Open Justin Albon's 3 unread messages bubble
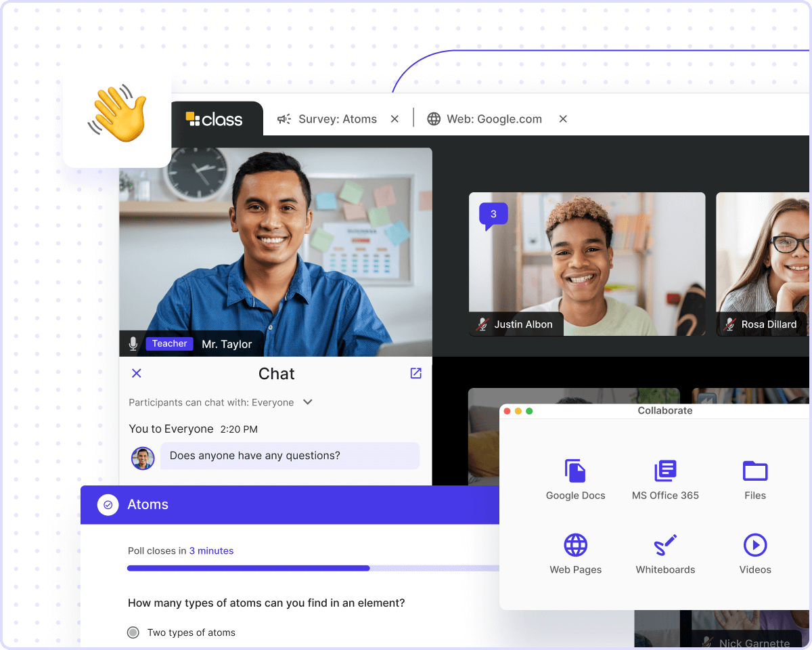Viewport: 812px width, 650px height. pos(493,215)
